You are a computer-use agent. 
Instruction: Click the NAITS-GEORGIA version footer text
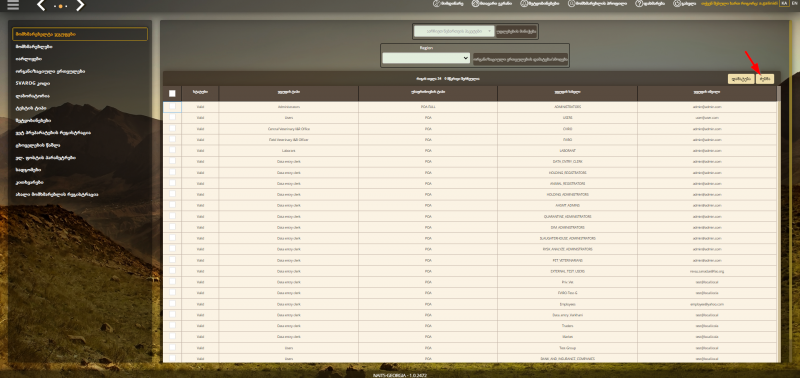click(x=400, y=375)
